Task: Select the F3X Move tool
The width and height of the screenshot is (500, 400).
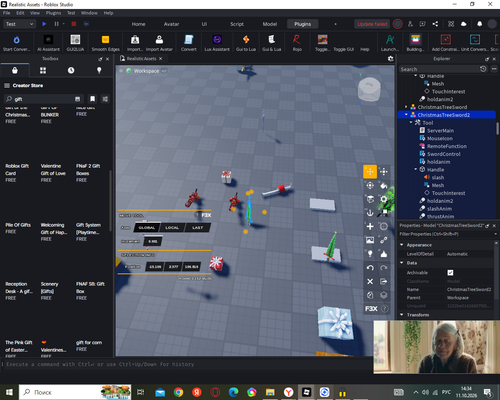Action: pyautogui.click(x=370, y=172)
